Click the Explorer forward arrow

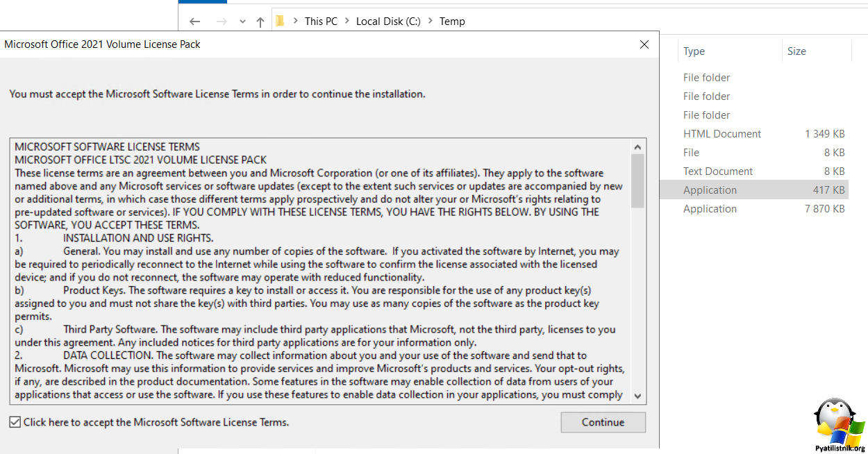222,22
